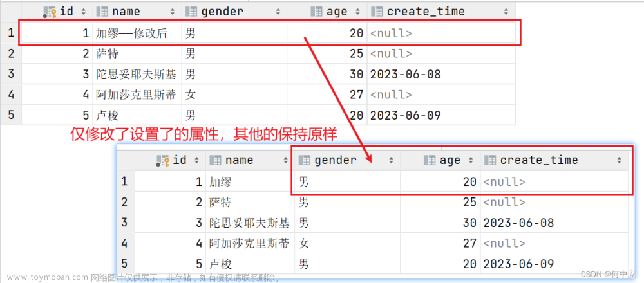Select row number 4 in the lower table gutter

[126, 243]
